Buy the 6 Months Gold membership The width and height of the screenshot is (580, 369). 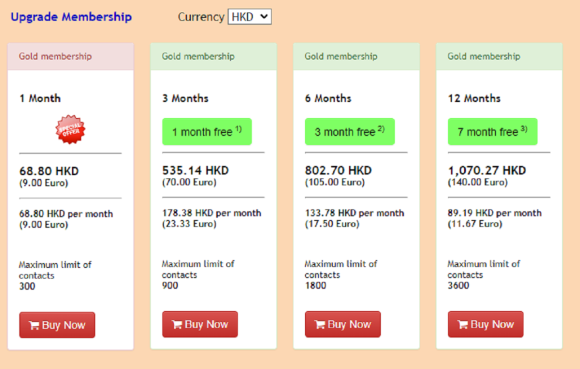(x=343, y=324)
